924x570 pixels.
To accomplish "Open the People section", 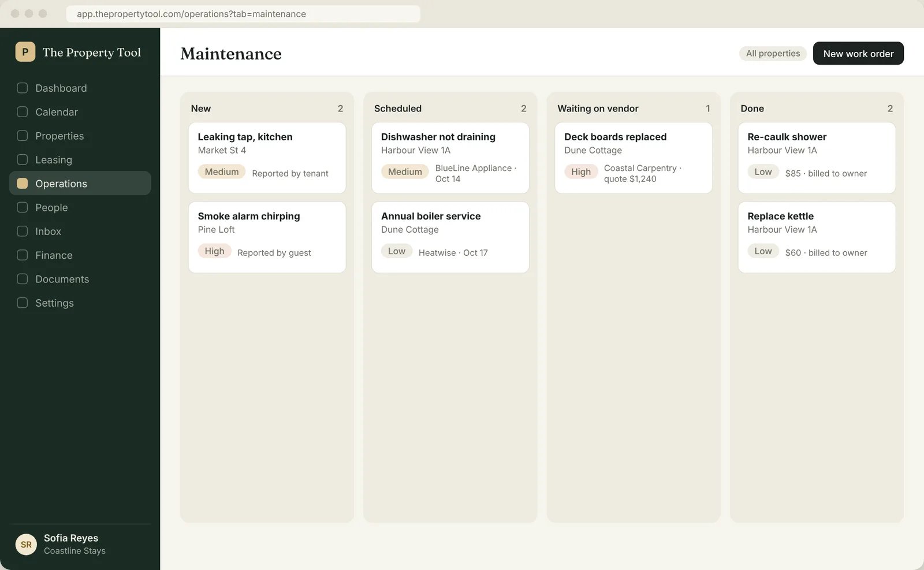I will point(80,207).
